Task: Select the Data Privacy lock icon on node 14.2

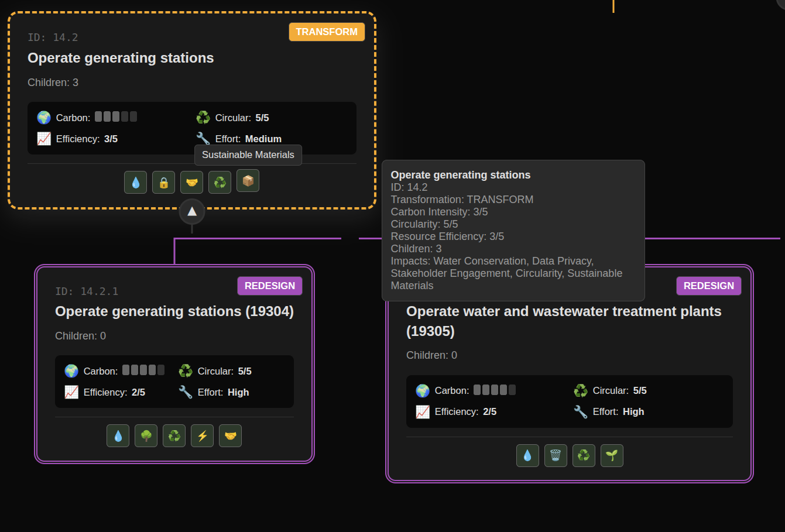Action: 163,182
